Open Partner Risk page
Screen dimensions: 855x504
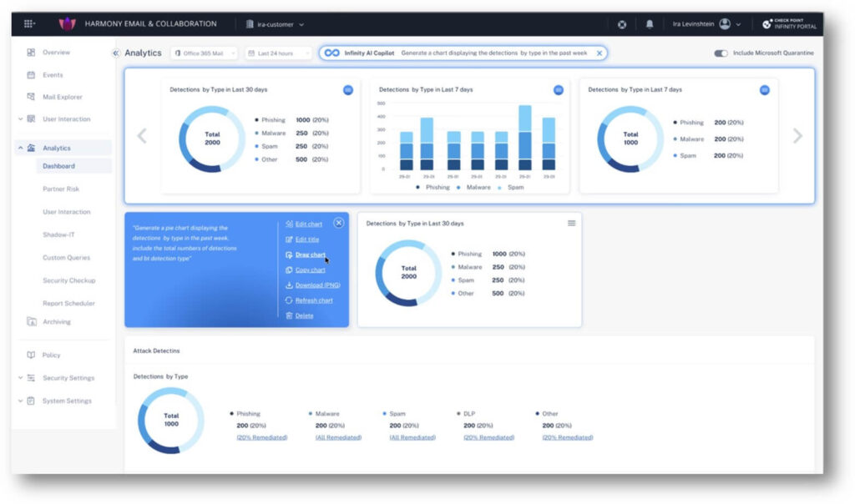(x=61, y=189)
